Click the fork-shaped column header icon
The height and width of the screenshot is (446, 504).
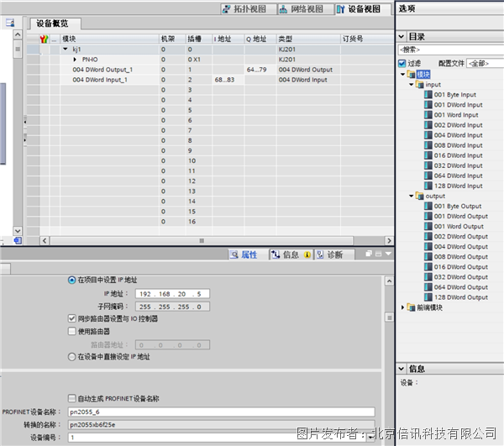[44, 39]
